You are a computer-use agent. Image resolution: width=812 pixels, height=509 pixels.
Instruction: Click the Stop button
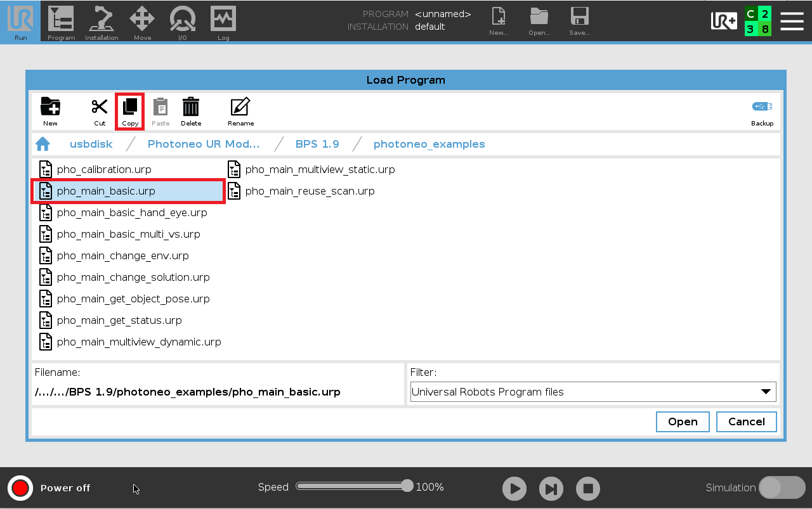(588, 489)
